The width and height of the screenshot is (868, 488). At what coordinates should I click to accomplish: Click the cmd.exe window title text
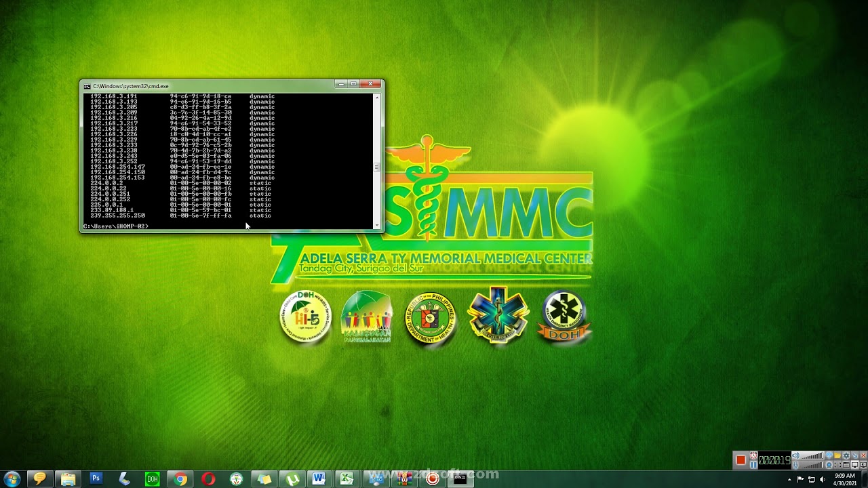coord(131,86)
